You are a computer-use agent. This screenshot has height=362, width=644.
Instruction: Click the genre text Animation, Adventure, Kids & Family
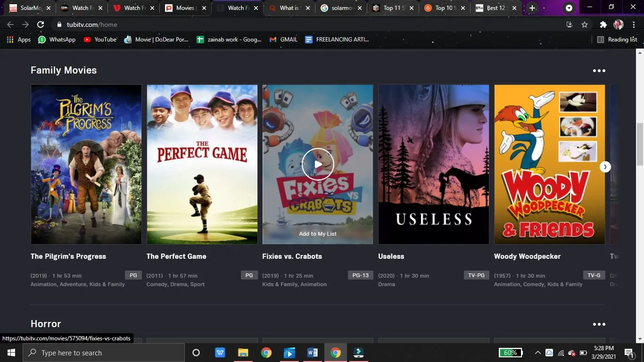pyautogui.click(x=78, y=284)
